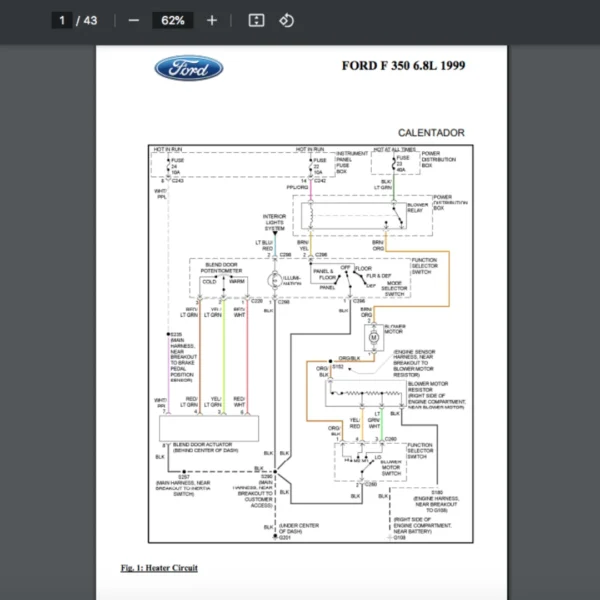Click the illumination lamp symbol in diagram
Screen dimensions: 600x600
click(x=273, y=281)
